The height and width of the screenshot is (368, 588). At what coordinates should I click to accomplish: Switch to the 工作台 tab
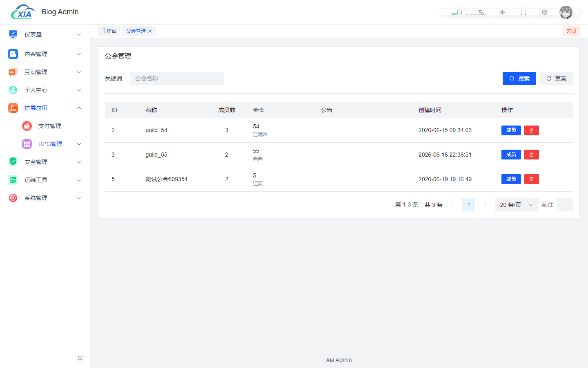[x=109, y=31]
